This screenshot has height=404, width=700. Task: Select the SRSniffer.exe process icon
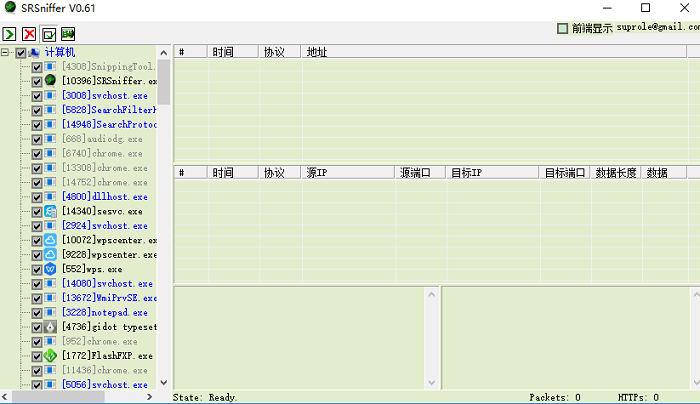click(50, 80)
